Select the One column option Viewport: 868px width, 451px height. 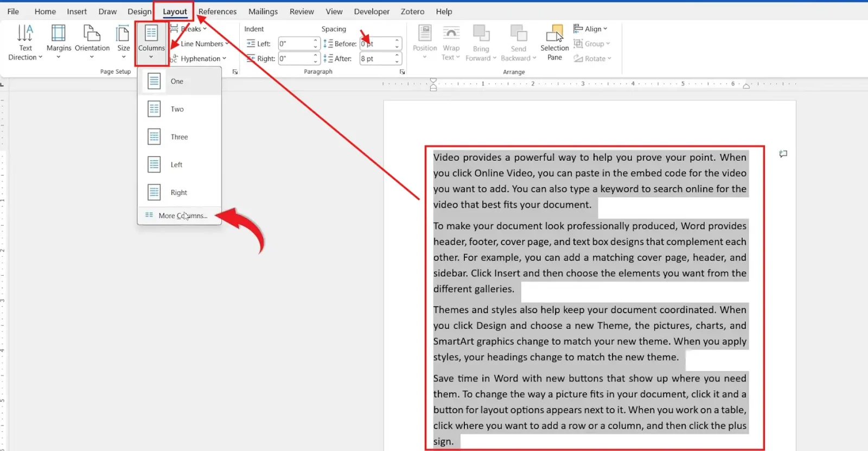tap(180, 81)
